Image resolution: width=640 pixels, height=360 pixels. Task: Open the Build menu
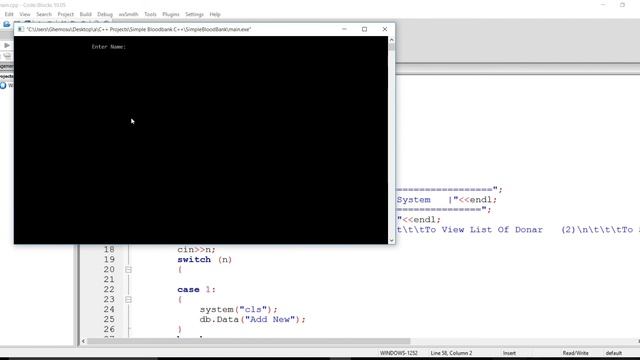(x=85, y=14)
